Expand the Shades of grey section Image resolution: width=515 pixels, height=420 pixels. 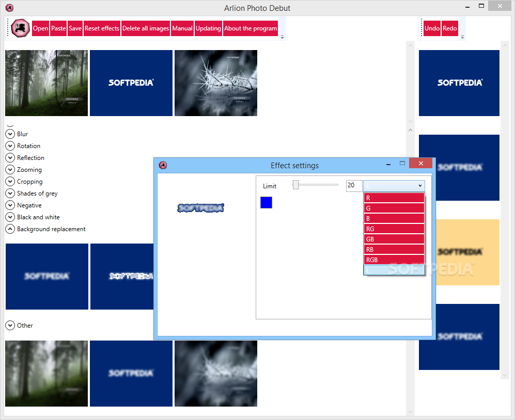[x=10, y=193]
